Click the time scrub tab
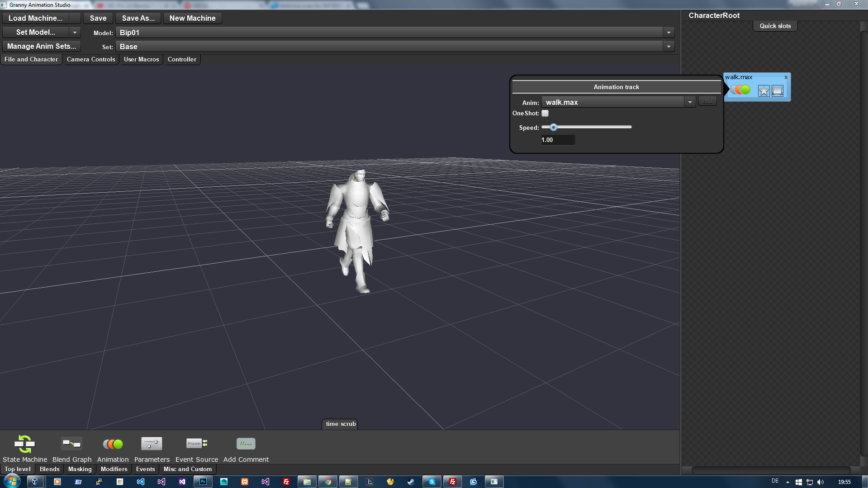This screenshot has width=868, height=488. click(x=341, y=424)
